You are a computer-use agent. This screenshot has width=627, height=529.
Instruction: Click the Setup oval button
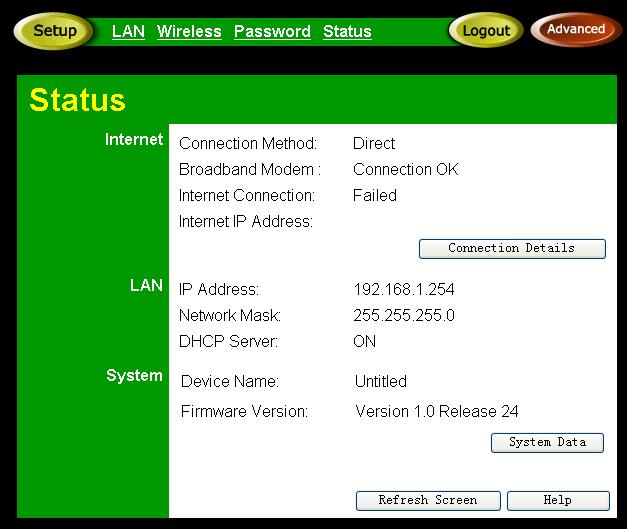coord(54,31)
